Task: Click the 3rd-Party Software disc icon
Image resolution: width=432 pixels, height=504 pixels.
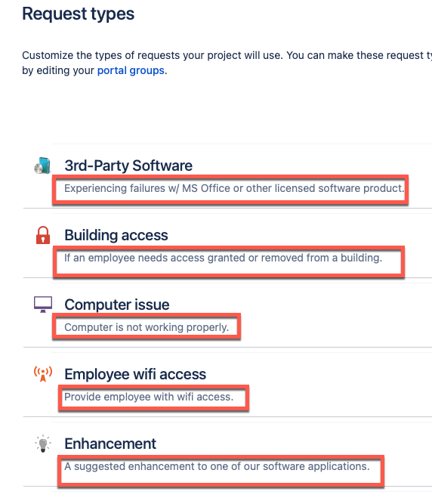Action: click(42, 165)
